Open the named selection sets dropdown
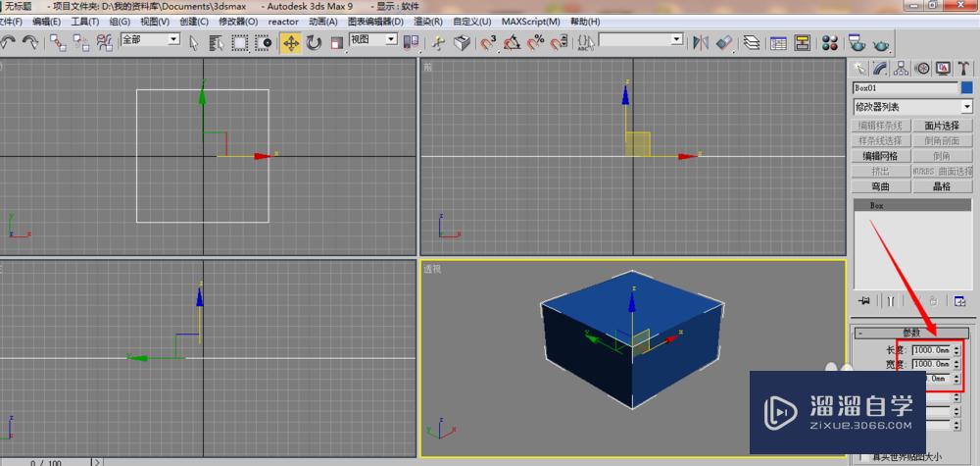This screenshot has width=980, height=466. coord(641,39)
